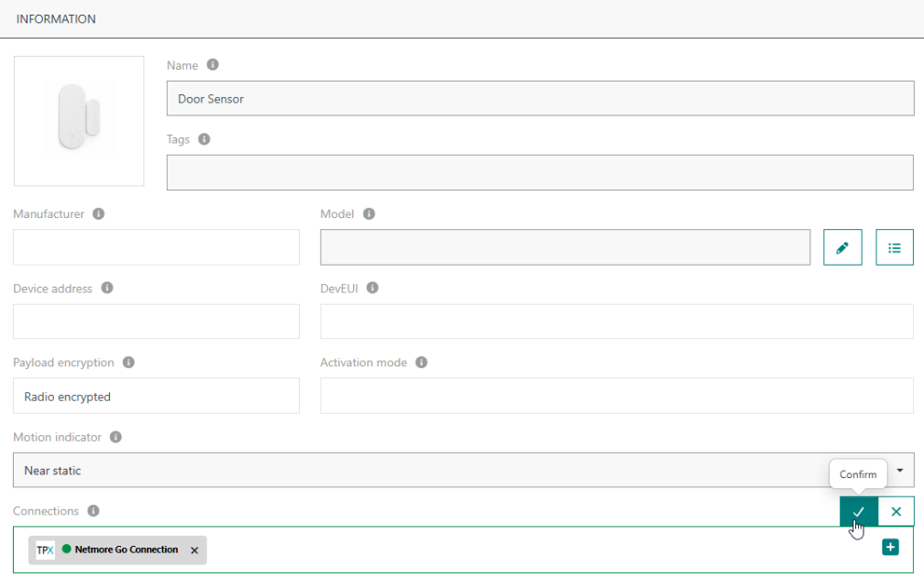Click the info icon next to Name

tap(213, 65)
